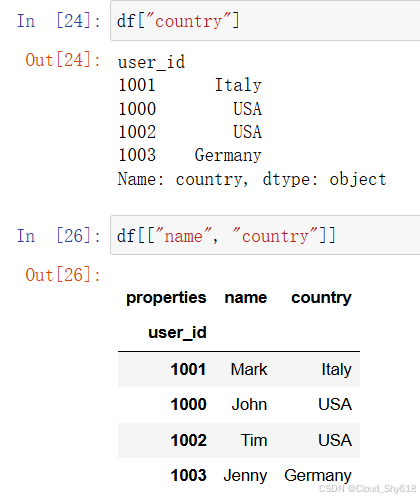
Task: Click the Out[24] prompt label
Action: [63, 60]
